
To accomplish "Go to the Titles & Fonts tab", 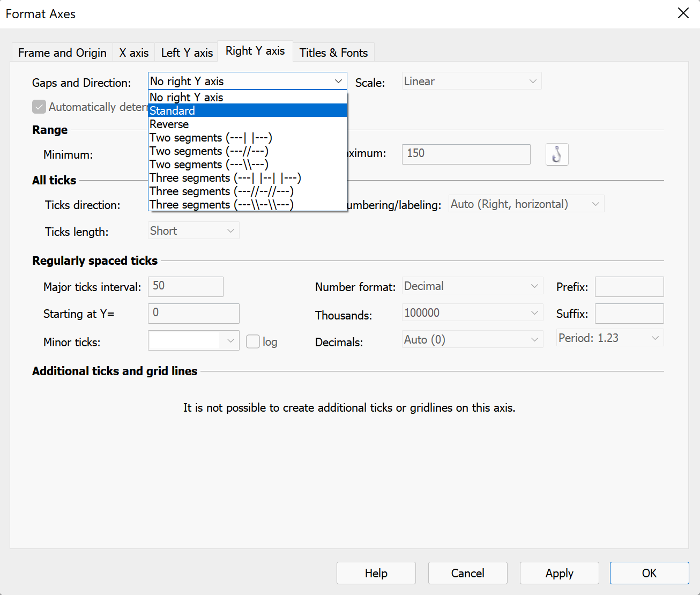I will (x=333, y=53).
